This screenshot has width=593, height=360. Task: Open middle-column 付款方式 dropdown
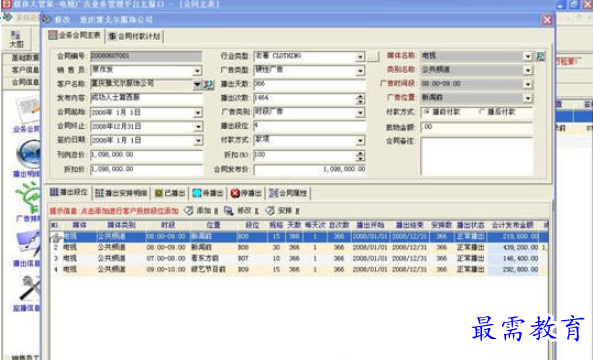(360, 141)
